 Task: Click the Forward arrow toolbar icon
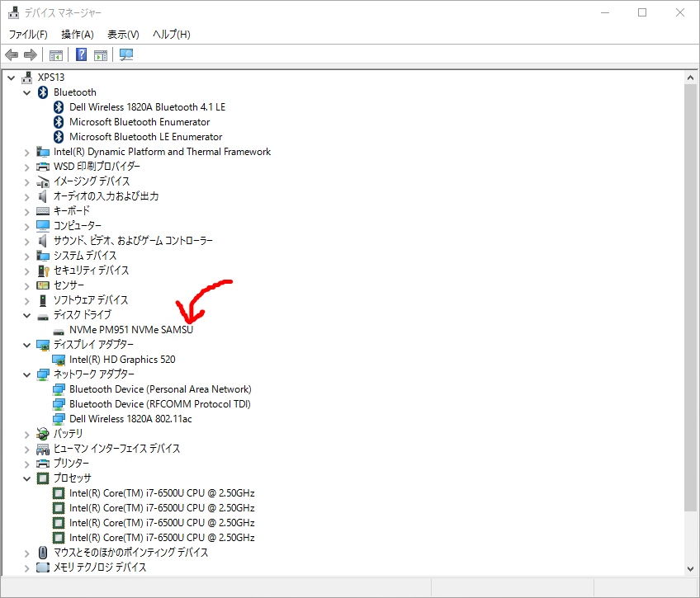(x=31, y=54)
